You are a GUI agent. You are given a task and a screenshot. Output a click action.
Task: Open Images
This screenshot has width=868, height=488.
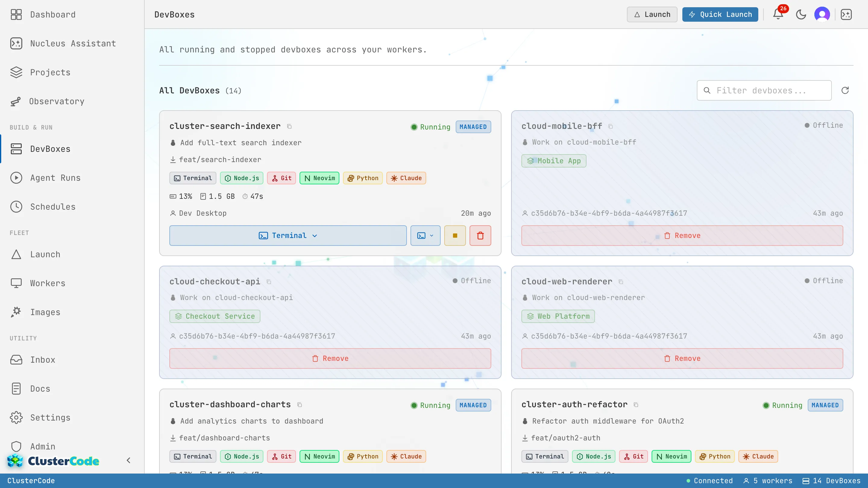tap(72, 312)
